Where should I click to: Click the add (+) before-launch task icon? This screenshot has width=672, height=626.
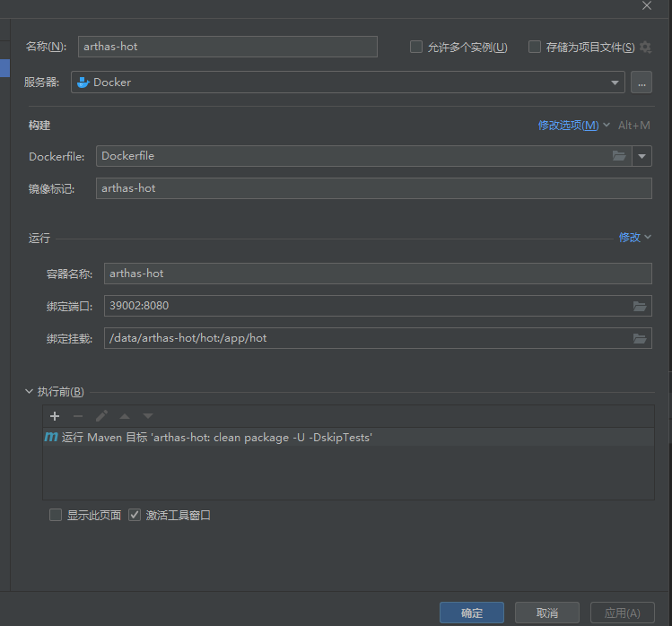[x=55, y=416]
